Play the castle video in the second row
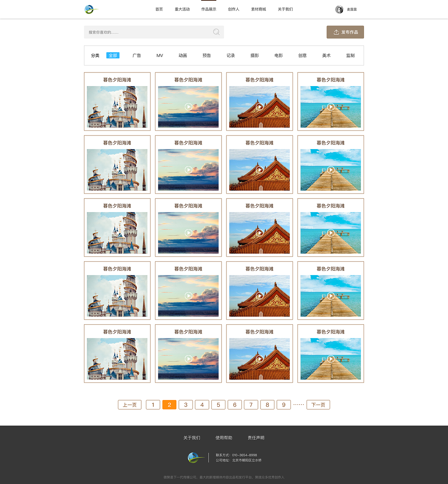The image size is (448, 484). point(117,170)
